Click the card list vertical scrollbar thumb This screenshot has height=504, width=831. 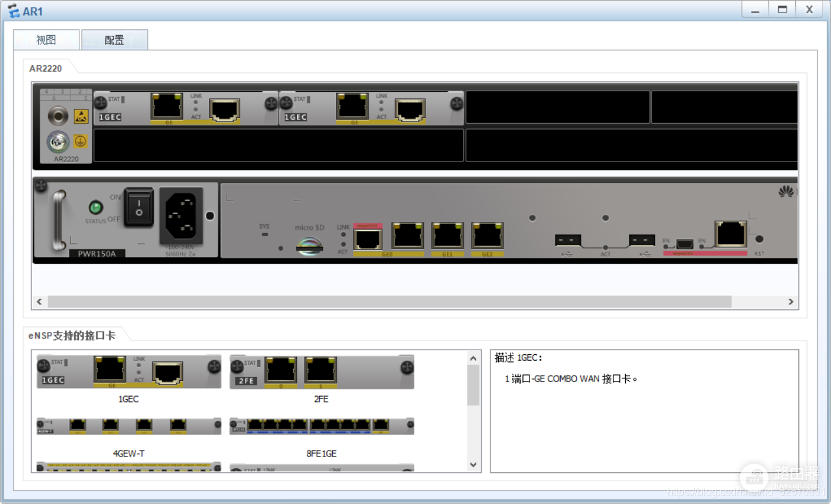pyautogui.click(x=473, y=385)
